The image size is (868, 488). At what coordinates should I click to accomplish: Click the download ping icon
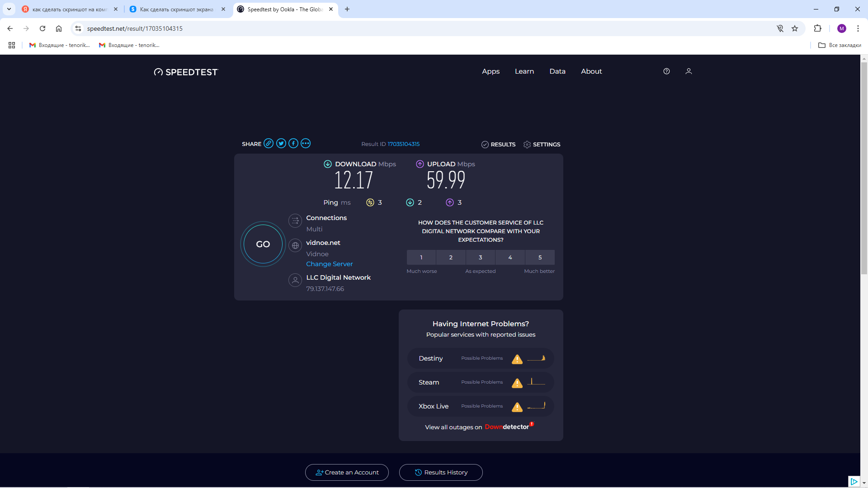tap(410, 202)
